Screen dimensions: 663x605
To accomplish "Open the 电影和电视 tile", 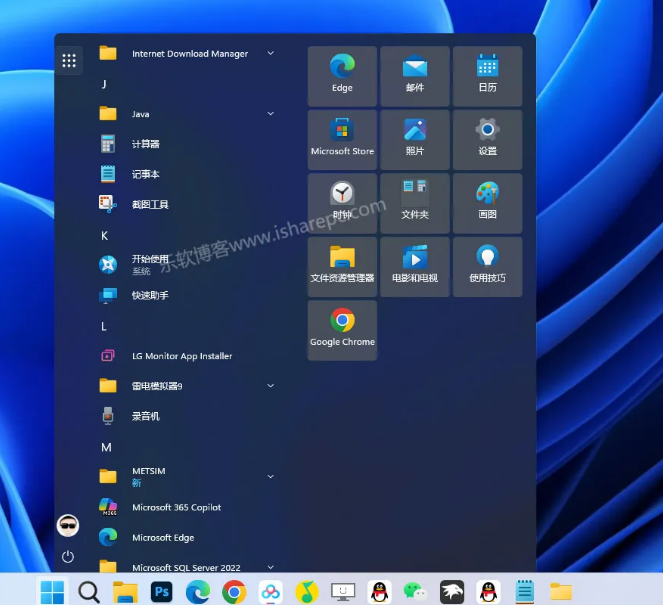I will pos(415,266).
